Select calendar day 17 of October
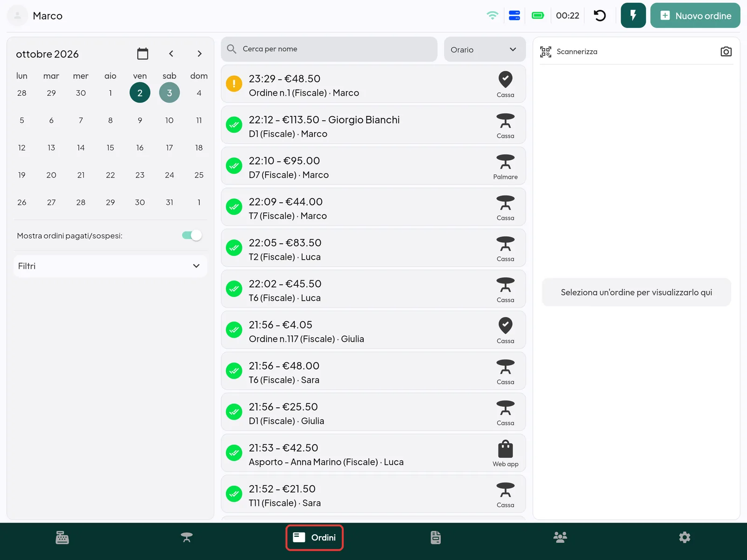The width and height of the screenshot is (747, 560). click(169, 148)
